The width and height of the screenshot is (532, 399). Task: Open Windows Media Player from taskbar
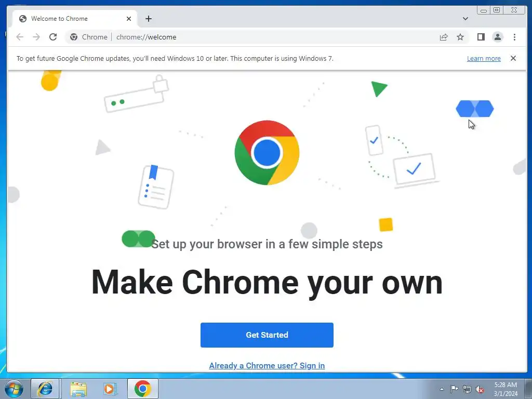pyautogui.click(x=110, y=389)
